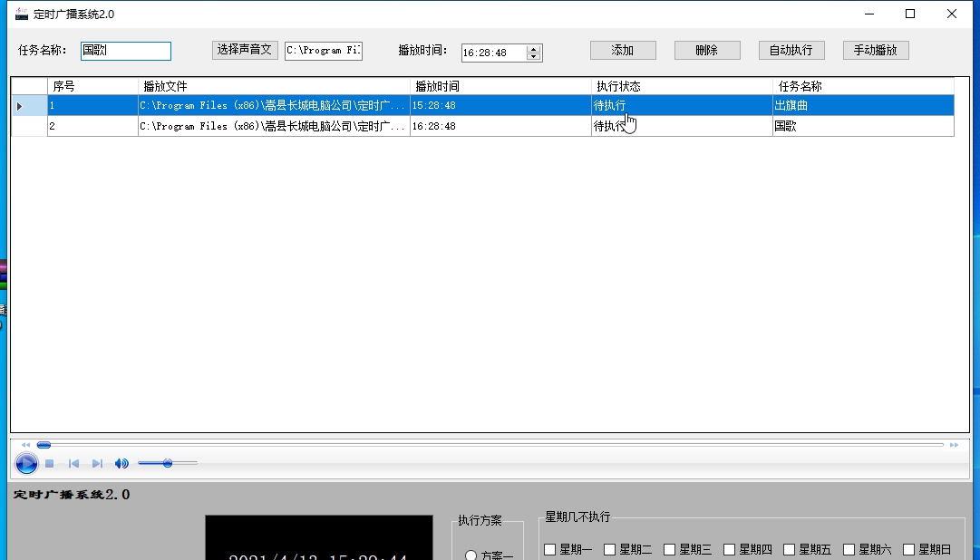Click the forward arrows right of the seek bar
The height and width of the screenshot is (560, 980).
point(953,445)
